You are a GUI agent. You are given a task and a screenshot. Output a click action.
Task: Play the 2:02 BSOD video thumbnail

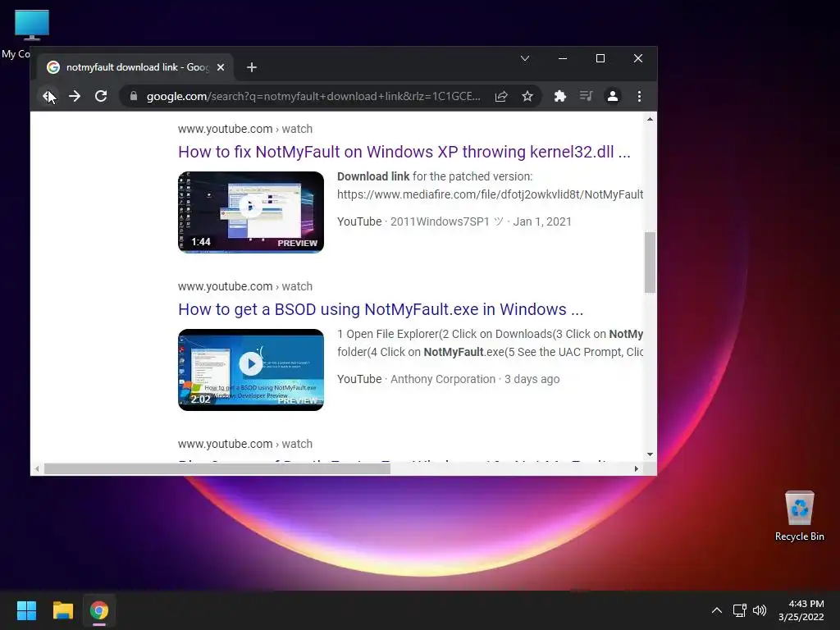251,370
